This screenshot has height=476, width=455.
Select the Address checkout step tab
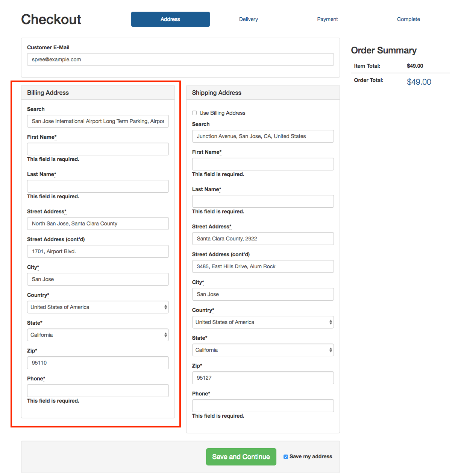click(x=170, y=19)
